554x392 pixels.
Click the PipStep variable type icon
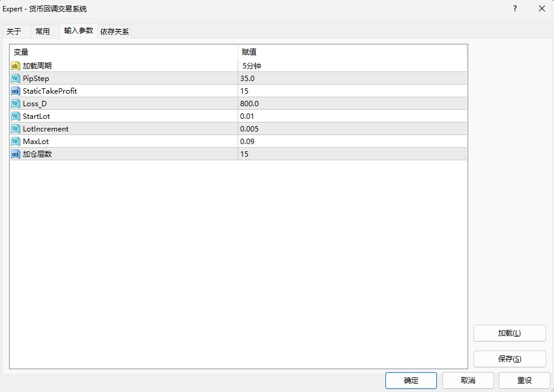(x=16, y=79)
